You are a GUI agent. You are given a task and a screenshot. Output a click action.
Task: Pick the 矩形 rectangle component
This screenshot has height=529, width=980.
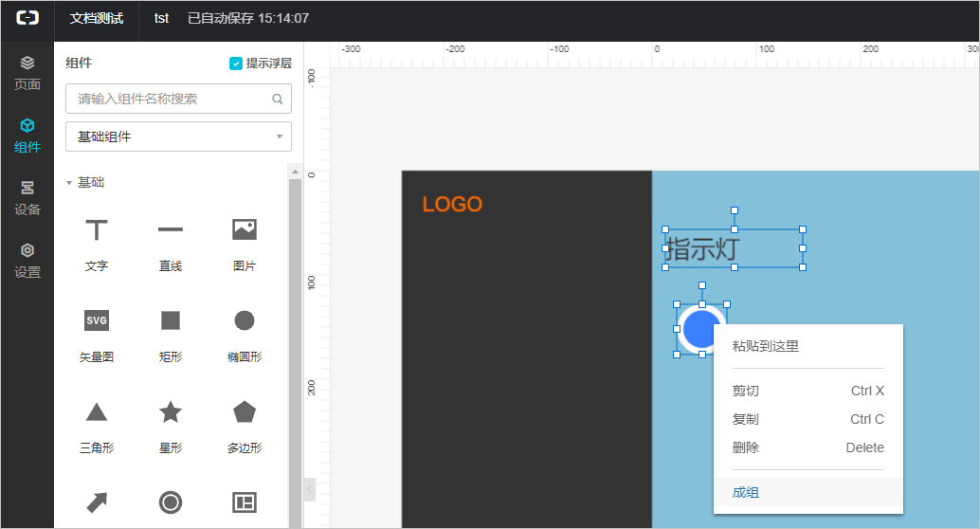[x=170, y=336]
